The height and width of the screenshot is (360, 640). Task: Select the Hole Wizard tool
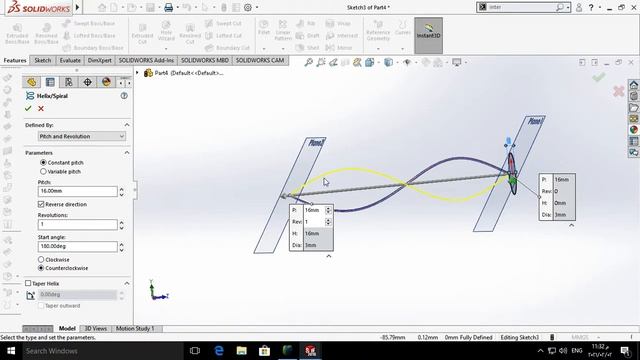point(166,31)
